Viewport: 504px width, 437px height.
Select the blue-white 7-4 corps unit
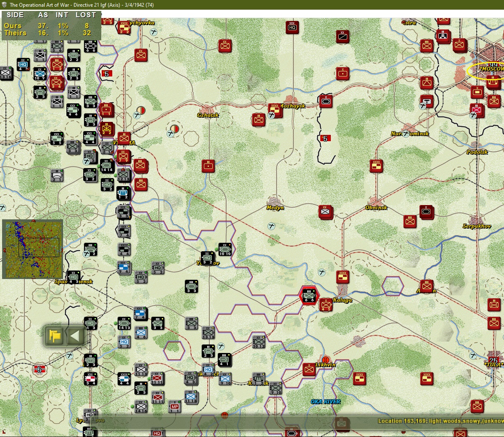[141, 313]
